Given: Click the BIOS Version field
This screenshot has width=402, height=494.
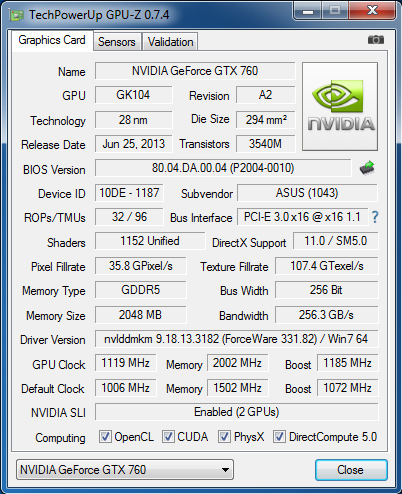Looking at the screenshot, I should 223,168.
